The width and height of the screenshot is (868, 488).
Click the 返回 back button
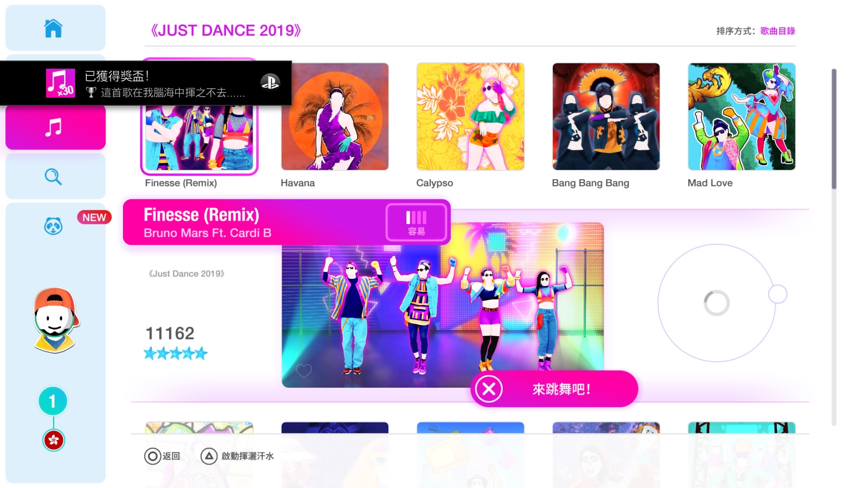162,456
